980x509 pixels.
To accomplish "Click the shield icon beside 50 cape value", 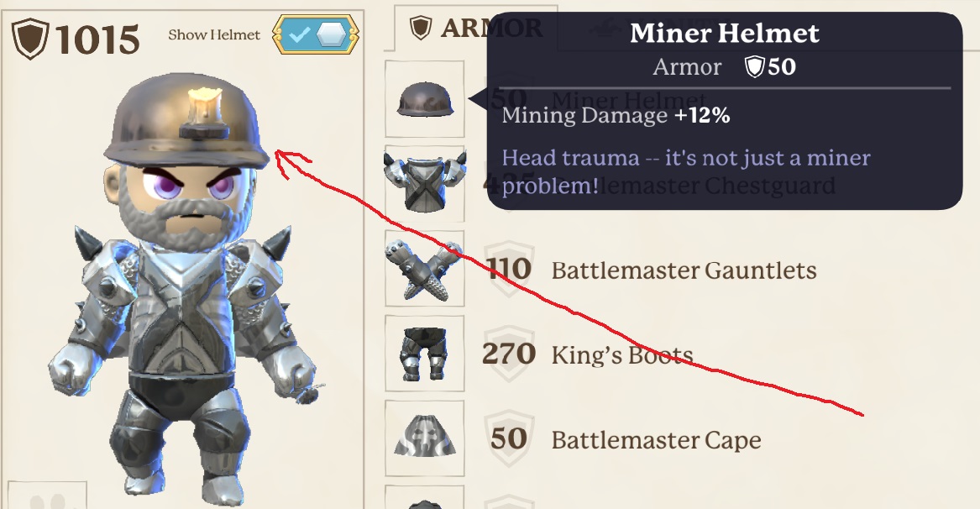I will [509, 438].
